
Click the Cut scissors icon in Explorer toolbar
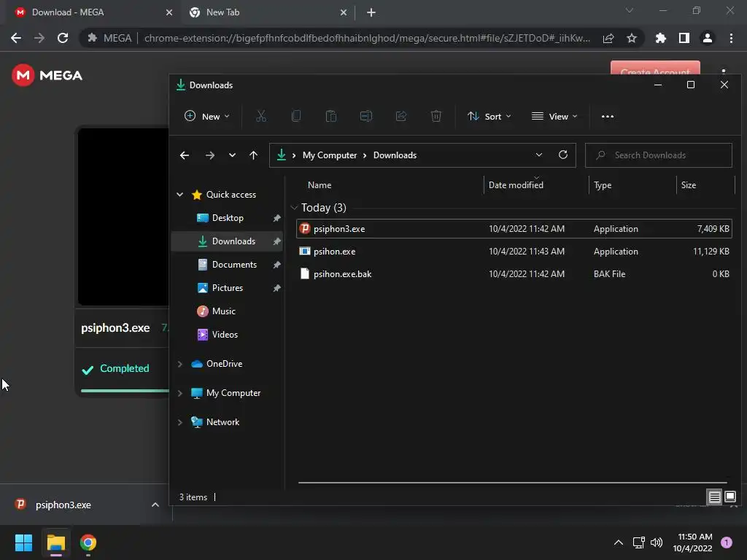pos(260,116)
